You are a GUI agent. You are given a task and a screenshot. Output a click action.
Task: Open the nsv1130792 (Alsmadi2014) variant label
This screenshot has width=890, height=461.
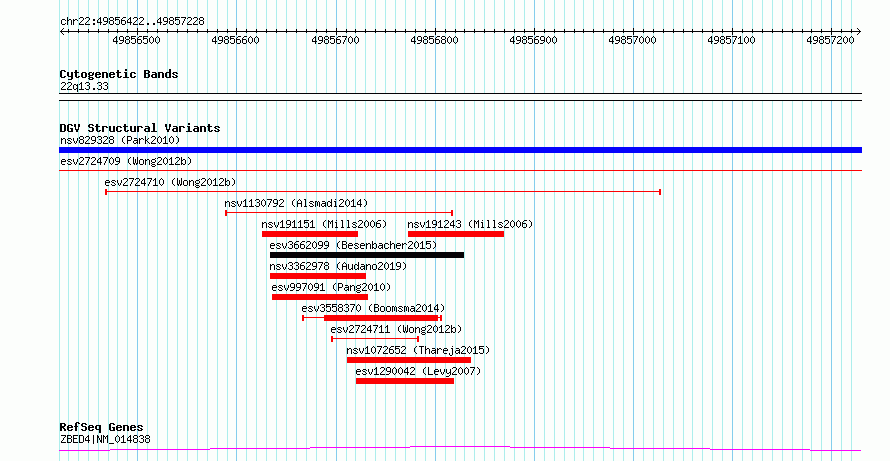tap(296, 203)
